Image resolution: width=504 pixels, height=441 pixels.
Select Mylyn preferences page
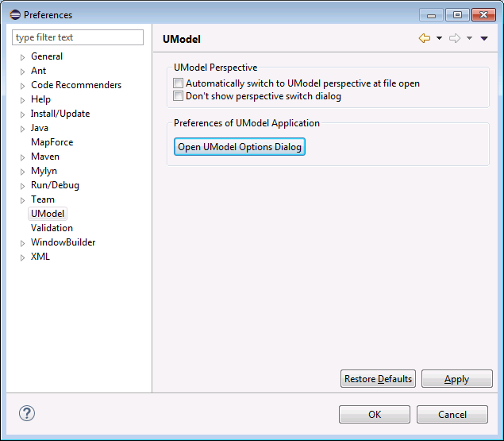pos(44,171)
